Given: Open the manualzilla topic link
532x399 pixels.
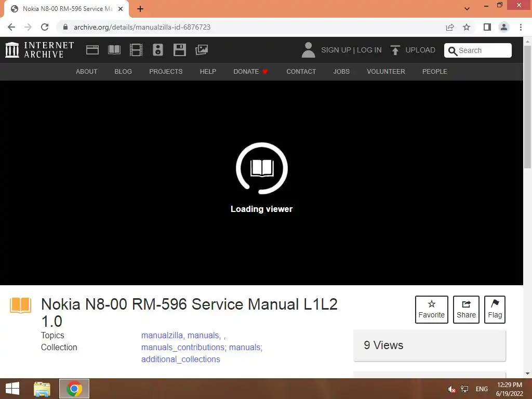Looking at the screenshot, I should [162, 336].
